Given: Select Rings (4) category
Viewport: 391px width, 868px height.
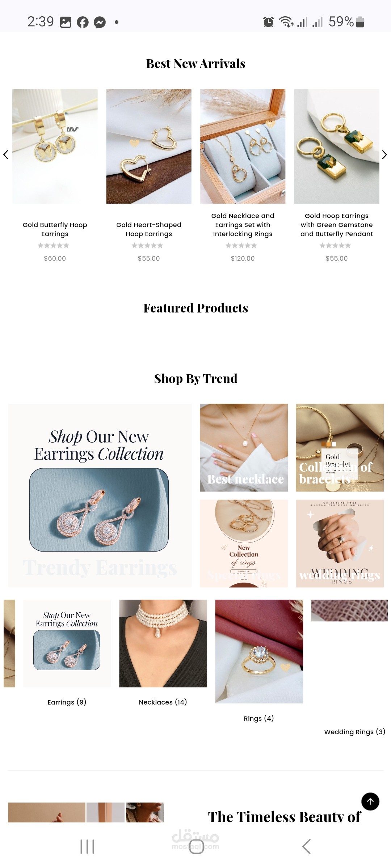Looking at the screenshot, I should tap(259, 718).
